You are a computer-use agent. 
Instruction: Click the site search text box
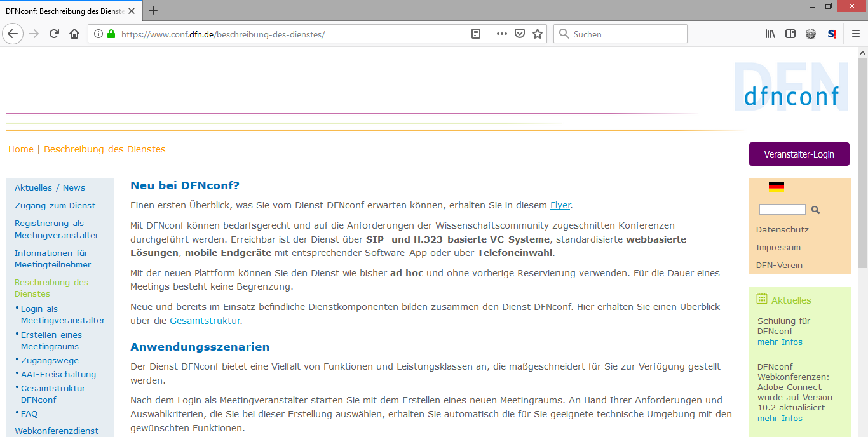[x=782, y=209]
